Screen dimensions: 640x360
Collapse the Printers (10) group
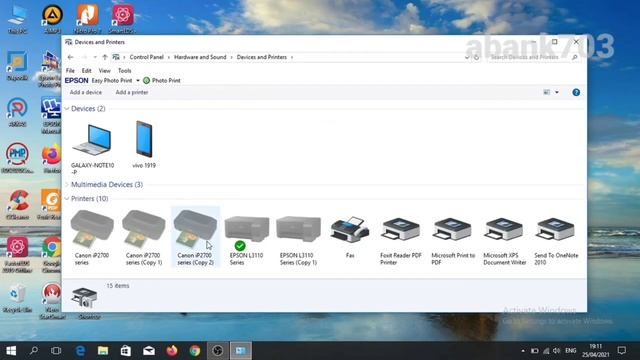67,198
